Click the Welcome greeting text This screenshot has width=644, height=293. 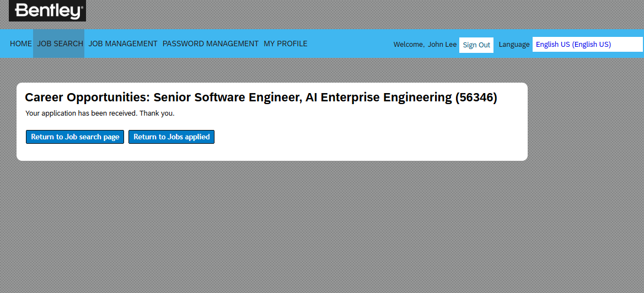[409, 45]
